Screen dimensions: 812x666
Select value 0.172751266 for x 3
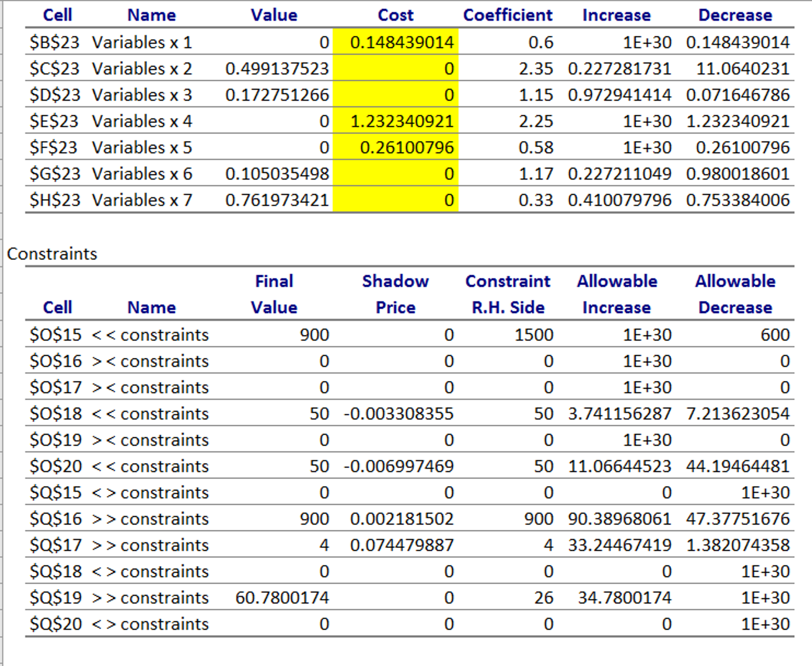point(277,95)
